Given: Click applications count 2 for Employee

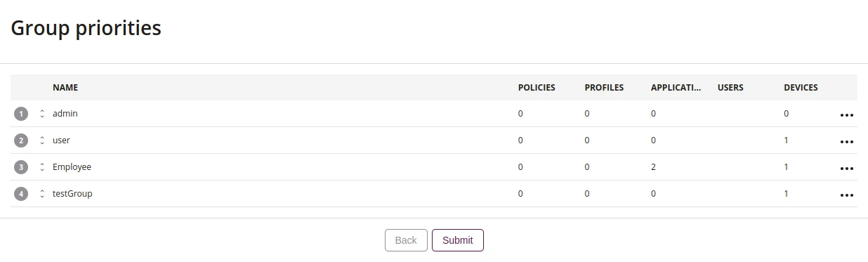Looking at the screenshot, I should [x=654, y=166].
